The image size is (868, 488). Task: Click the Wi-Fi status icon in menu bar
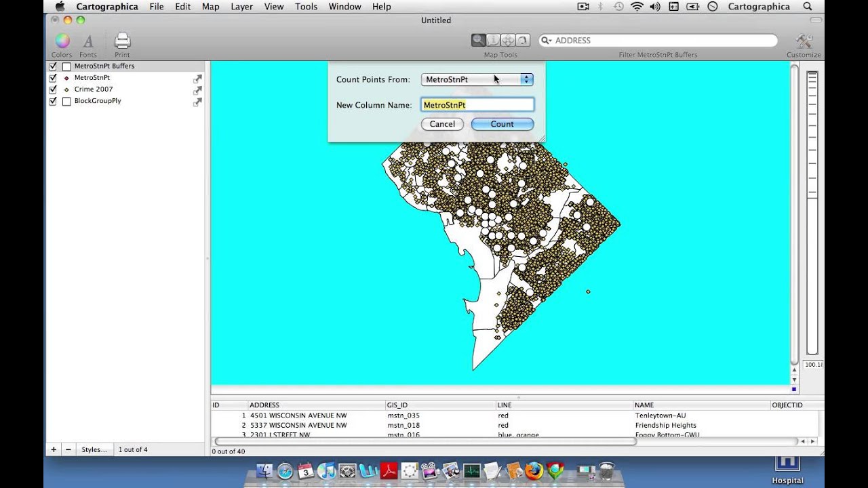click(637, 6)
